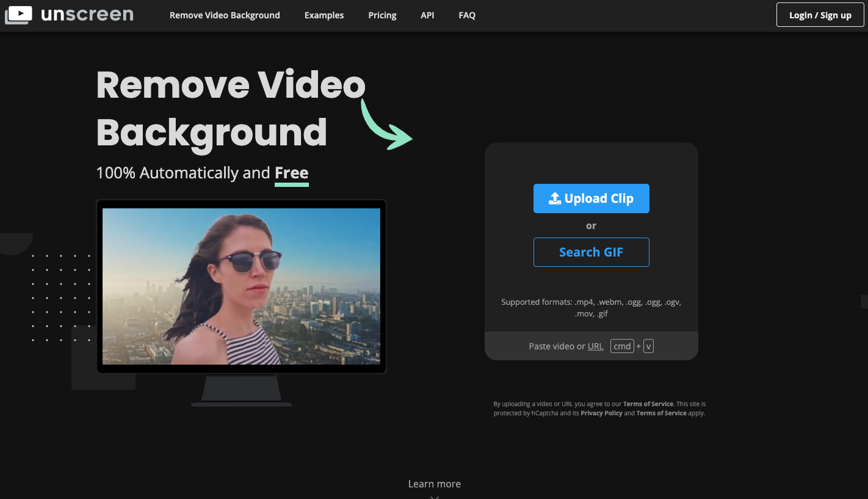Open the FAQ page
The width and height of the screenshot is (868, 499).
tap(466, 15)
